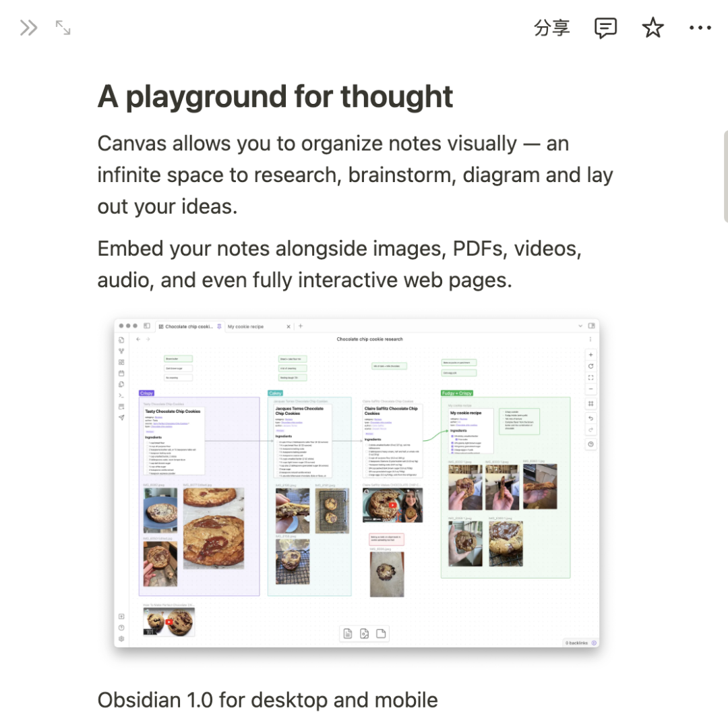The height and width of the screenshot is (727, 728).
Task: In the Obsidian screenshot, click the canvas help icon
Action: click(x=590, y=444)
